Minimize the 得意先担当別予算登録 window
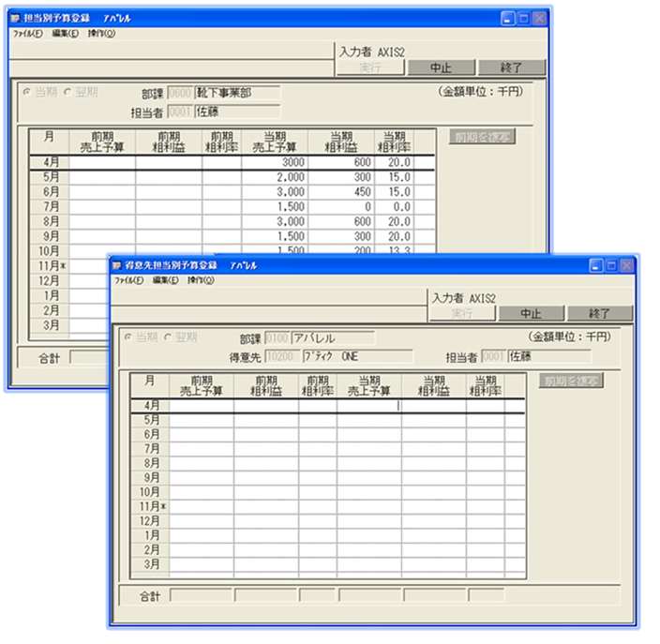This screenshot has height=644, width=660. click(592, 266)
